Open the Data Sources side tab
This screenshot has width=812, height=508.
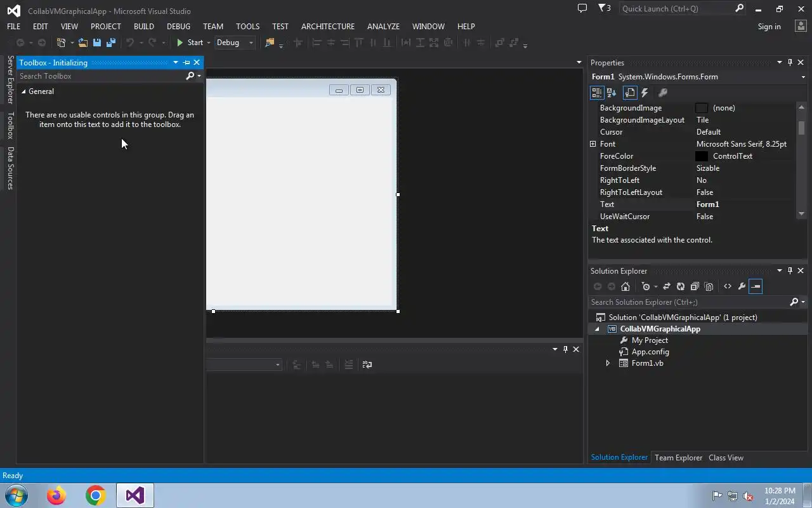pos(10,168)
